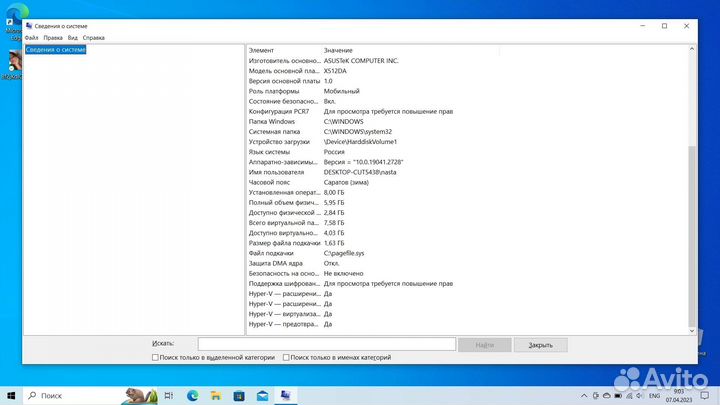This screenshot has height=405, width=720.
Task: Open the Файл menu
Action: click(x=31, y=37)
